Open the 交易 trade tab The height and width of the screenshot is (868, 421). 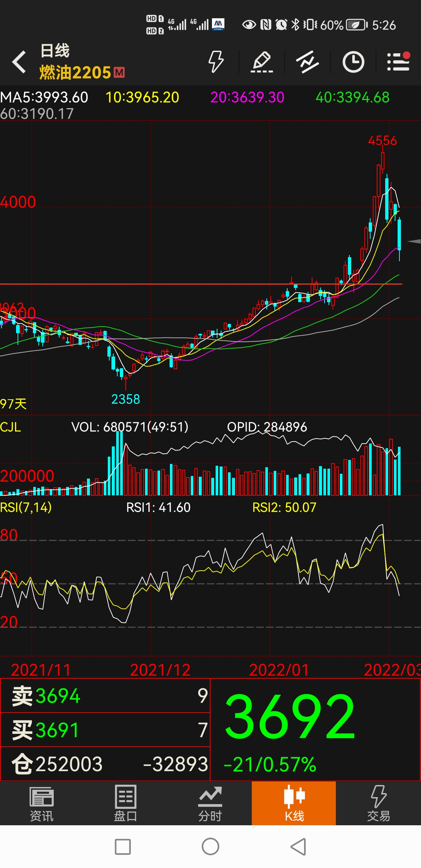point(379,803)
